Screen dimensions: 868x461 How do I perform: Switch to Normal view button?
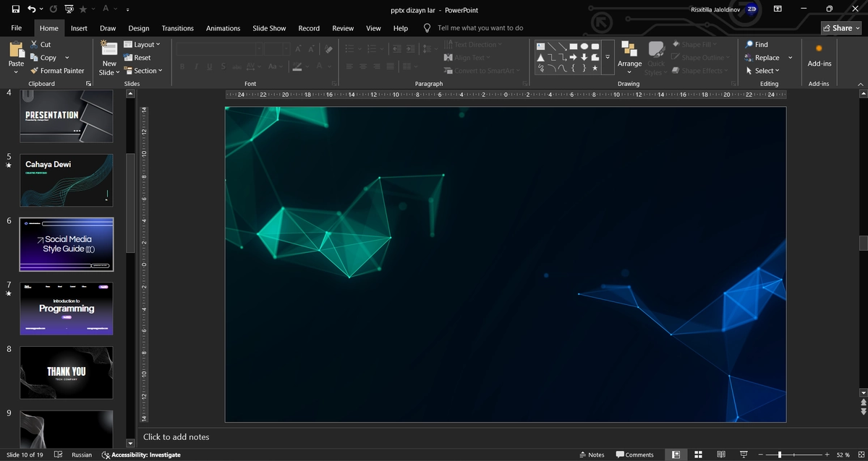click(676, 454)
